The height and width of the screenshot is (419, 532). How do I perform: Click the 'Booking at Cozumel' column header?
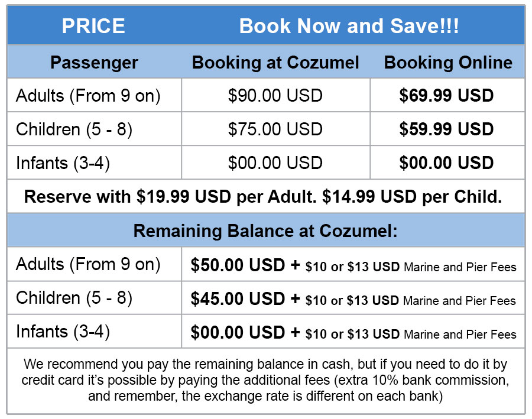pos(275,63)
